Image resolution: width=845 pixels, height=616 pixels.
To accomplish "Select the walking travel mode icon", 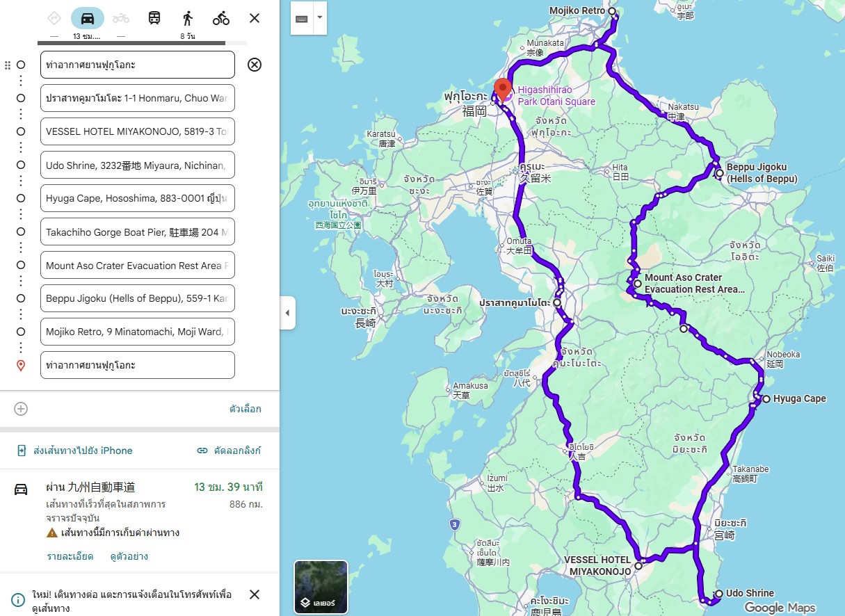I will click(188, 18).
